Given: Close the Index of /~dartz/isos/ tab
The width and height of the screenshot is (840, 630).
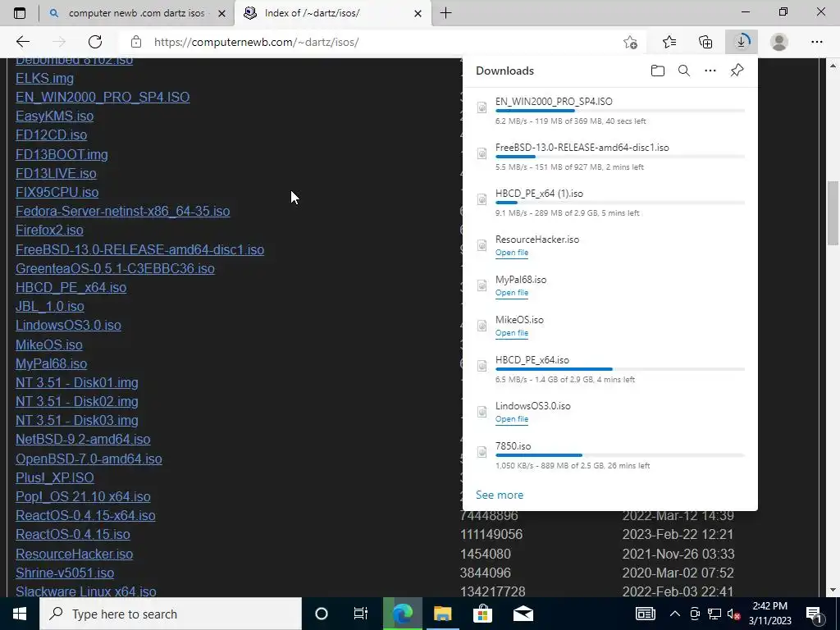Looking at the screenshot, I should (x=418, y=13).
